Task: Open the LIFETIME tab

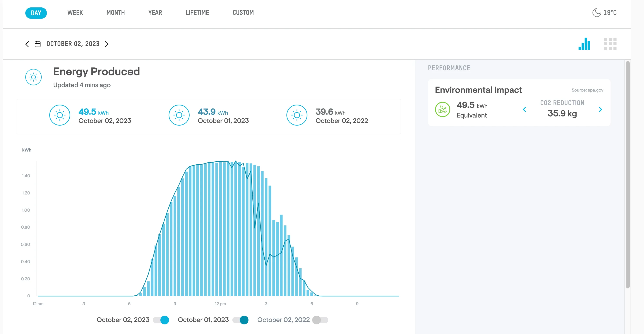Action: click(197, 13)
